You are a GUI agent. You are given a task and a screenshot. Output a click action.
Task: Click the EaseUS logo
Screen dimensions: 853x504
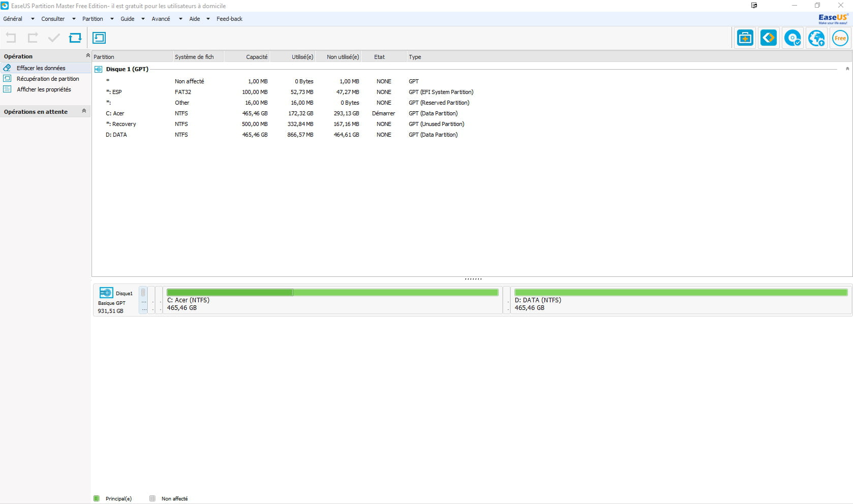pos(833,19)
